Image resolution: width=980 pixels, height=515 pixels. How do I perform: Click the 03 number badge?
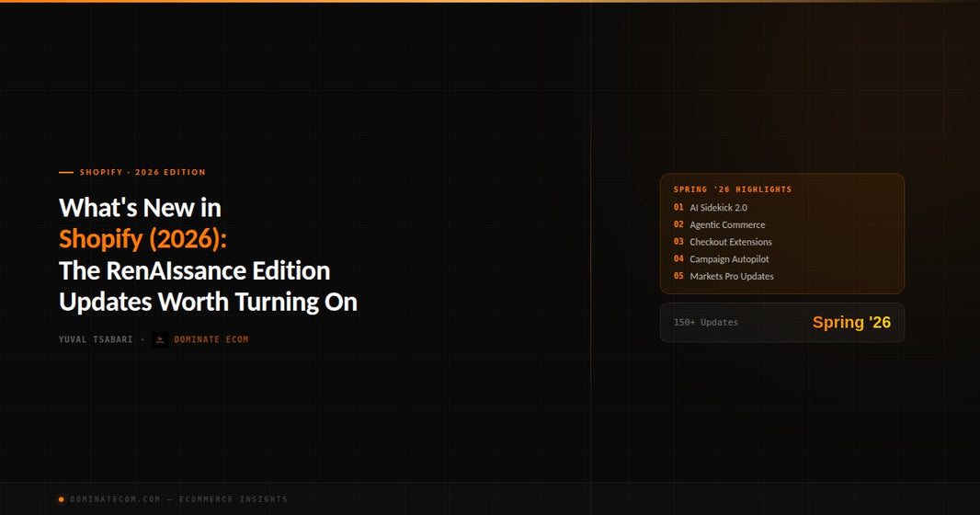[x=678, y=241]
